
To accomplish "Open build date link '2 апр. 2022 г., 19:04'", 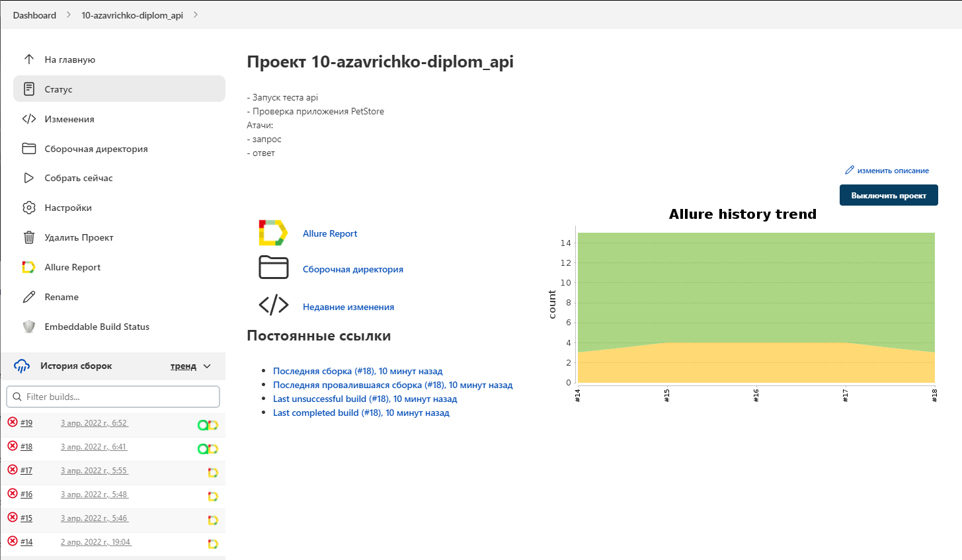I will [97, 542].
